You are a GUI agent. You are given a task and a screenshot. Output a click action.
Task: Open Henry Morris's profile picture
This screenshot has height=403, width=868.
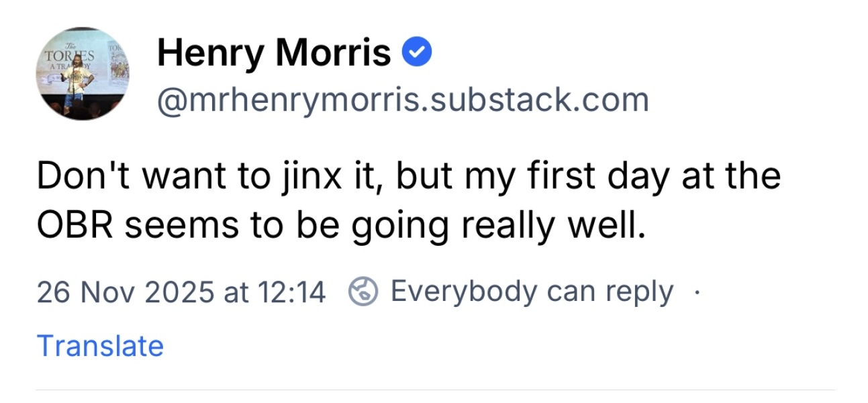click(x=84, y=74)
